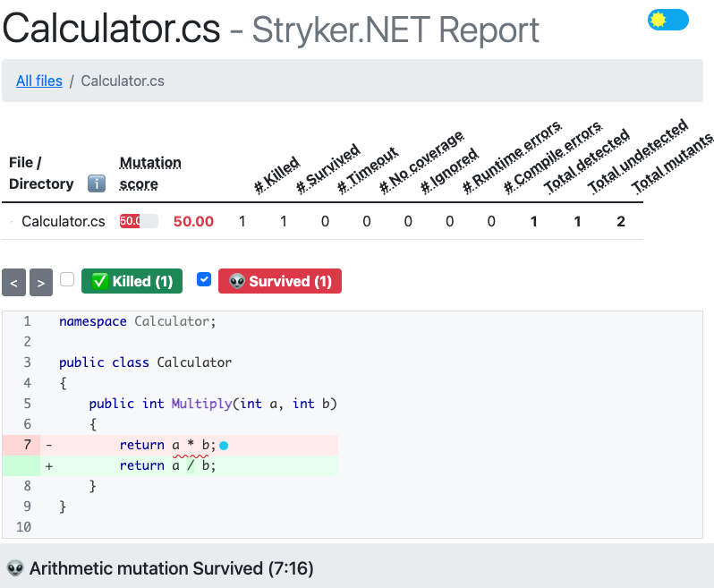Screen dimensions: 714x588
Task: Click the Survived (1) filter badge
Action: coord(280,282)
